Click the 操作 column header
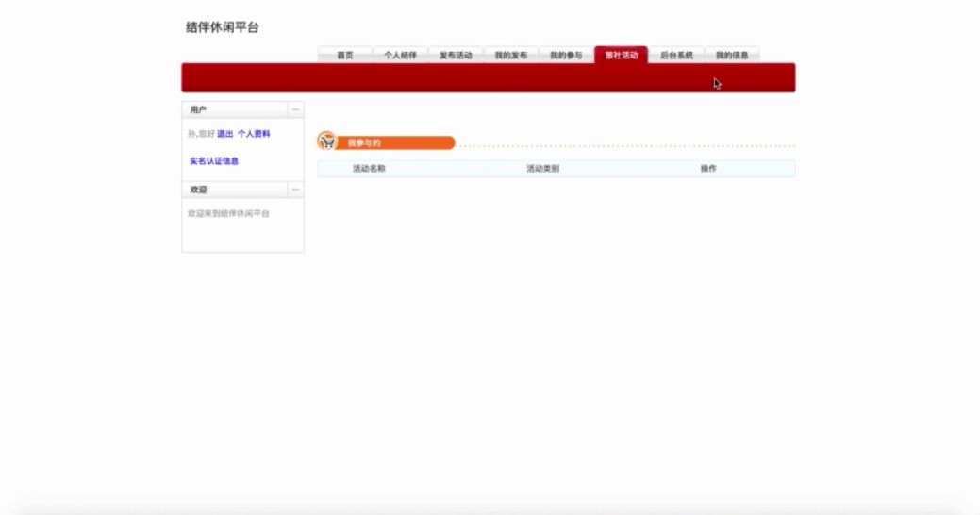 tap(708, 169)
